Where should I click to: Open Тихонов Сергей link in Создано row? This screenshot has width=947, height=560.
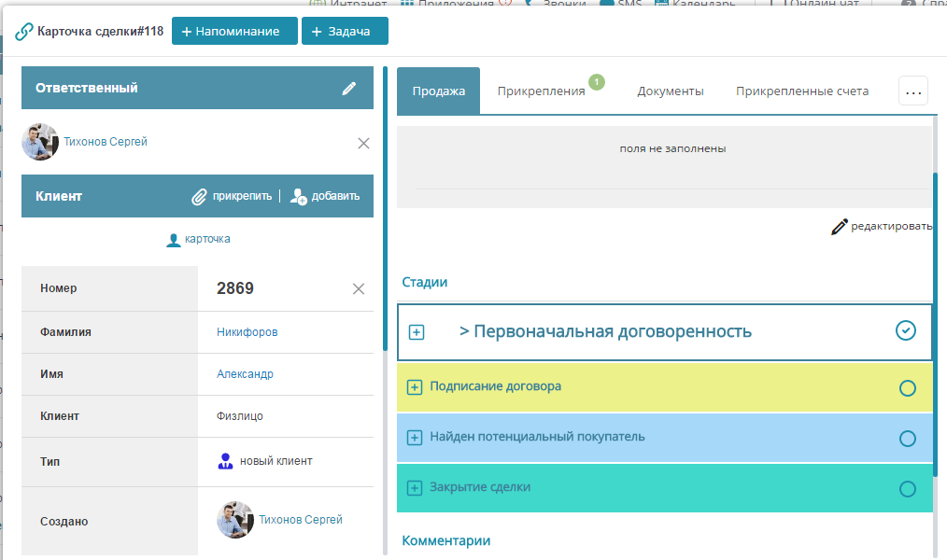[300, 520]
